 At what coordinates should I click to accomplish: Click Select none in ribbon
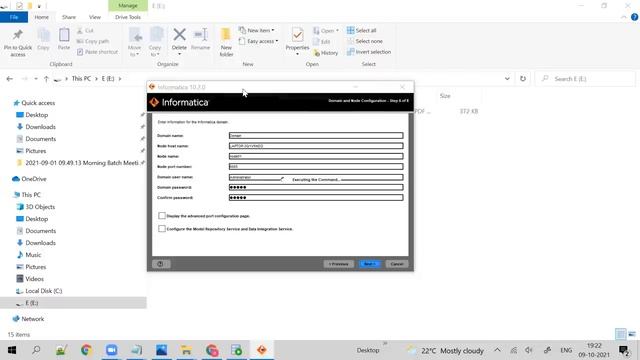pyautogui.click(x=365, y=41)
